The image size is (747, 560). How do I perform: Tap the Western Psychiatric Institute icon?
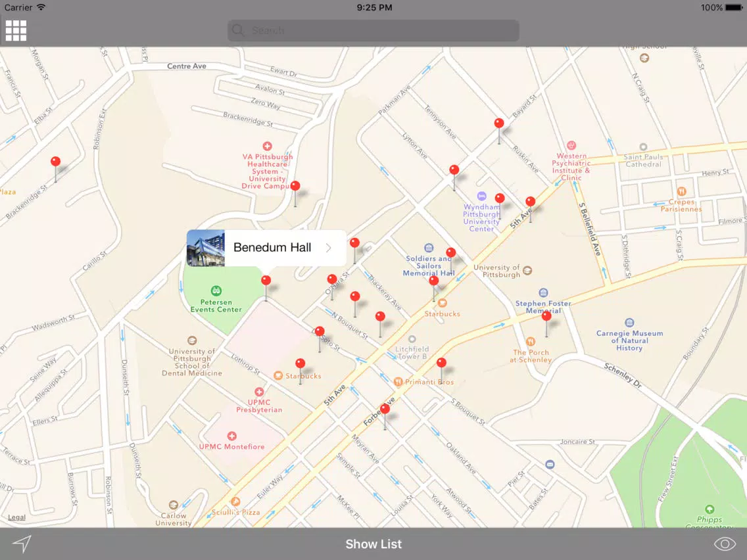(571, 145)
